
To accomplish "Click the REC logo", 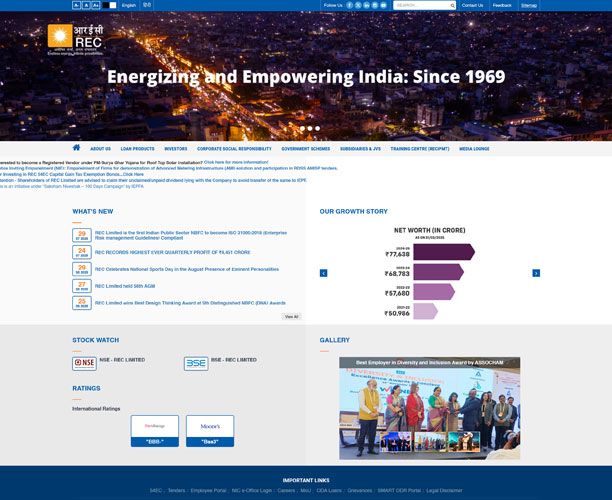I will (x=76, y=40).
